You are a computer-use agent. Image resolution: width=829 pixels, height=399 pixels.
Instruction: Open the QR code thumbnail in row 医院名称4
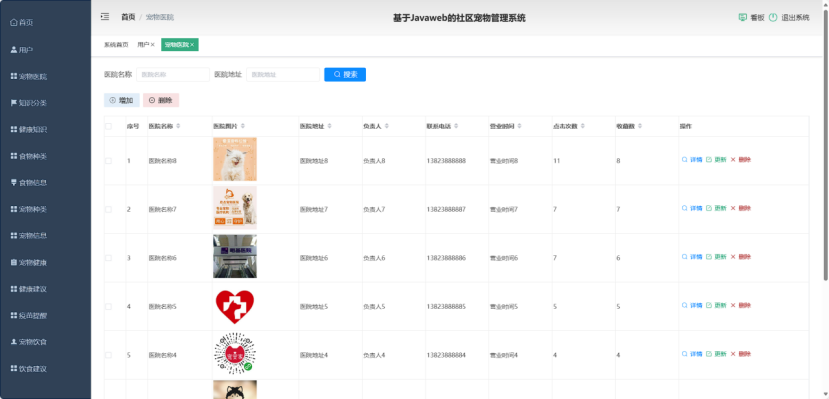click(x=235, y=354)
